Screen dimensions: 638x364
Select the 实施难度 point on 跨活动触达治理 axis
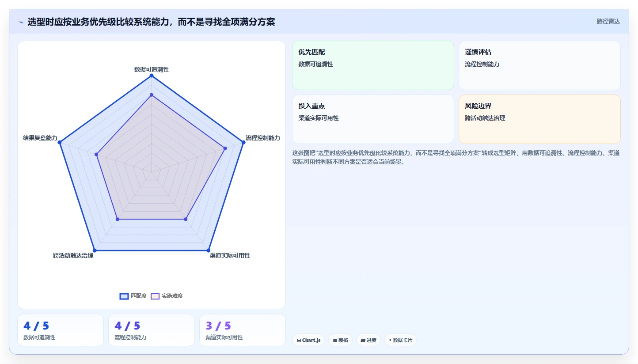coord(118,219)
